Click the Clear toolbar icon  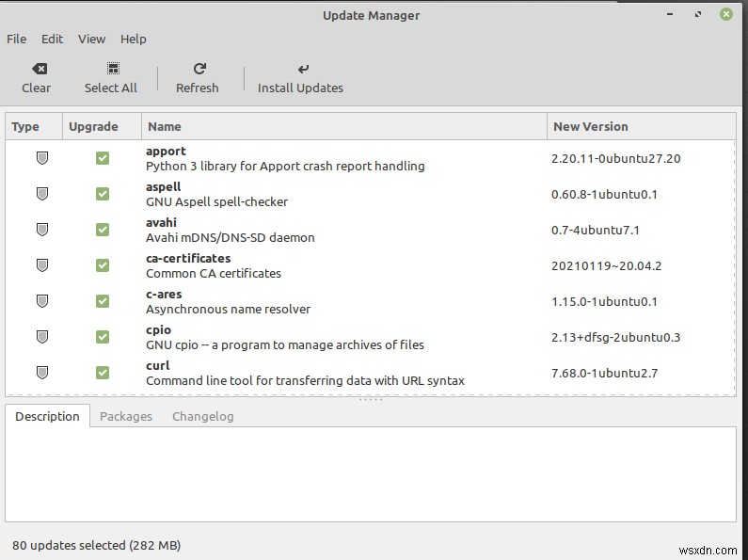tap(40, 69)
